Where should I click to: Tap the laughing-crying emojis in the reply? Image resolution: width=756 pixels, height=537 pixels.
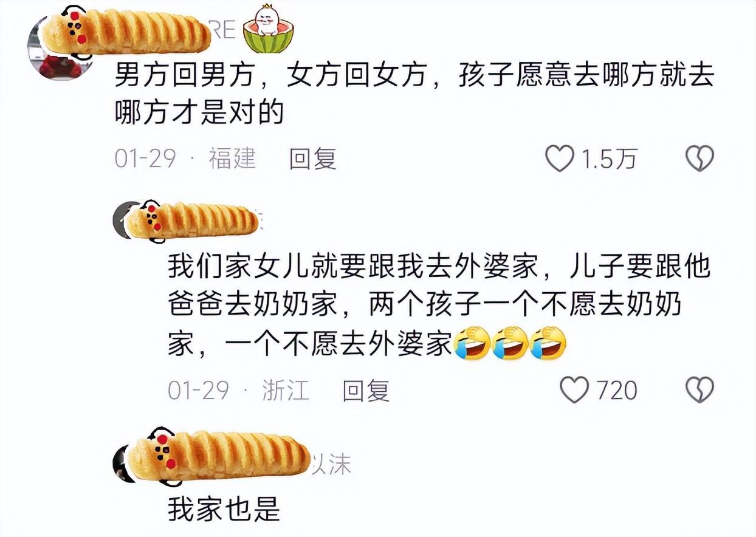[510, 343]
